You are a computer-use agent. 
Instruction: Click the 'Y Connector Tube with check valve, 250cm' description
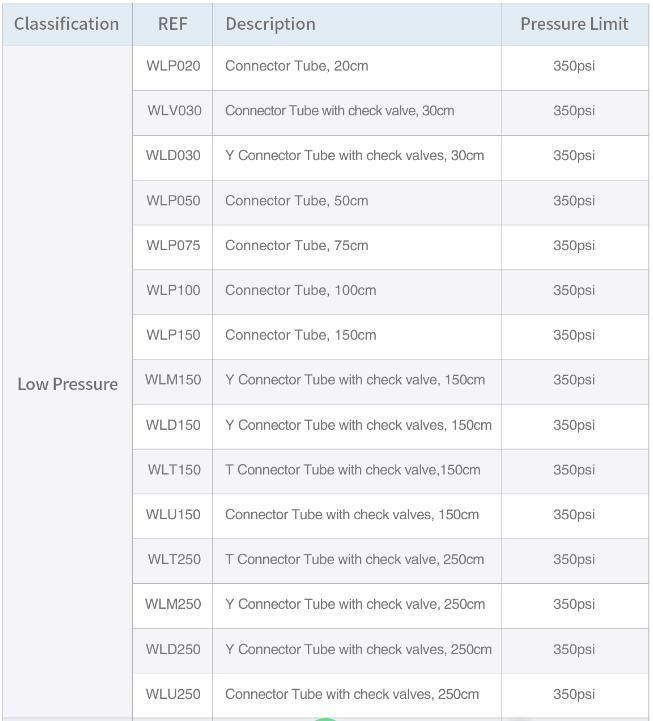pyautogui.click(x=355, y=604)
